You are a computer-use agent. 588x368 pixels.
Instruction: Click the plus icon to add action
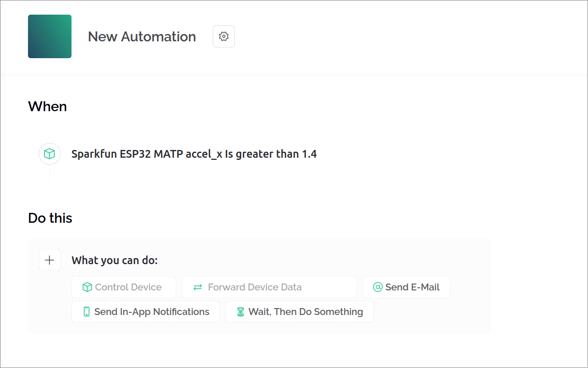tap(50, 260)
